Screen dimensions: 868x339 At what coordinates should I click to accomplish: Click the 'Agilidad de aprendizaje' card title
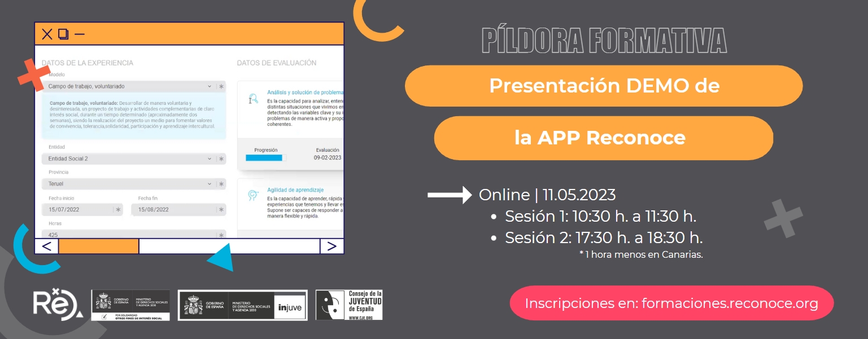pos(295,190)
